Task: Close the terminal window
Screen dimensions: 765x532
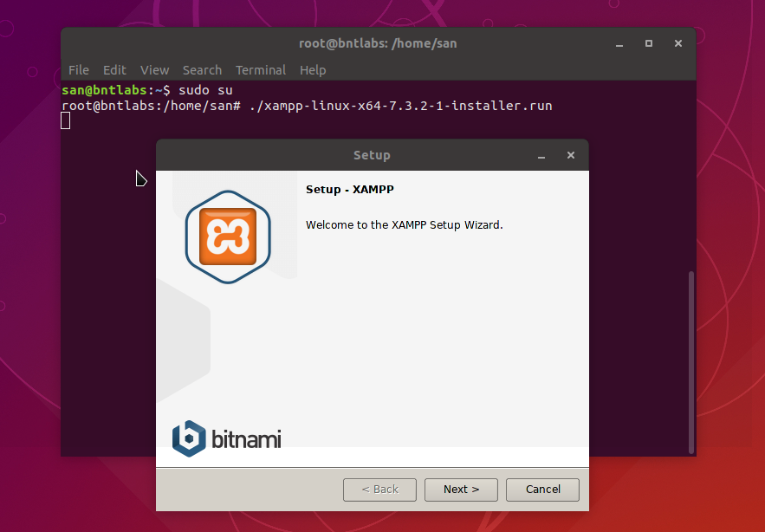Action: pyautogui.click(x=678, y=43)
